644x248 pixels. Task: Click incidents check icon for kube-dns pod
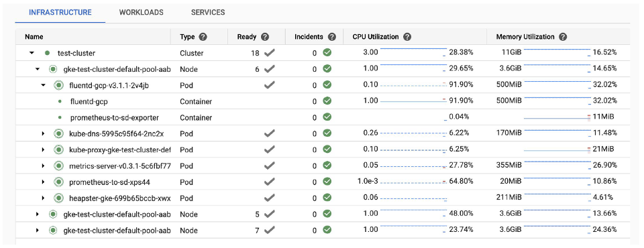point(327,133)
